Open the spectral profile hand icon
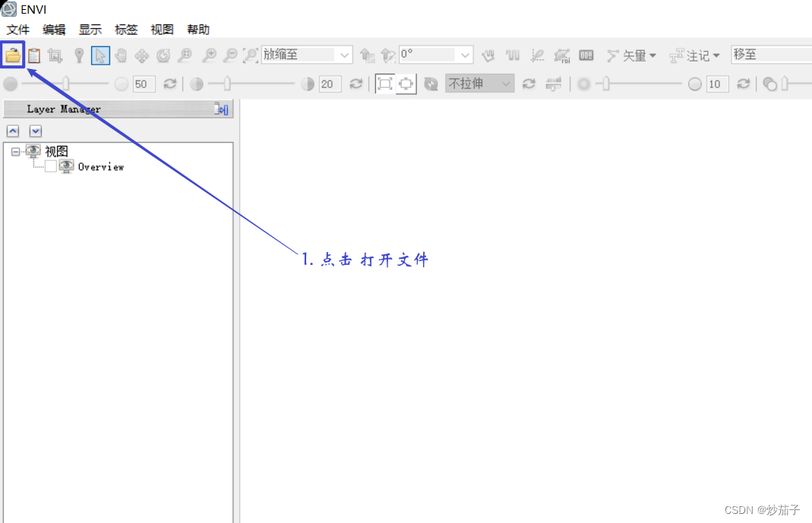Viewport: 812px width, 523px height. point(488,55)
